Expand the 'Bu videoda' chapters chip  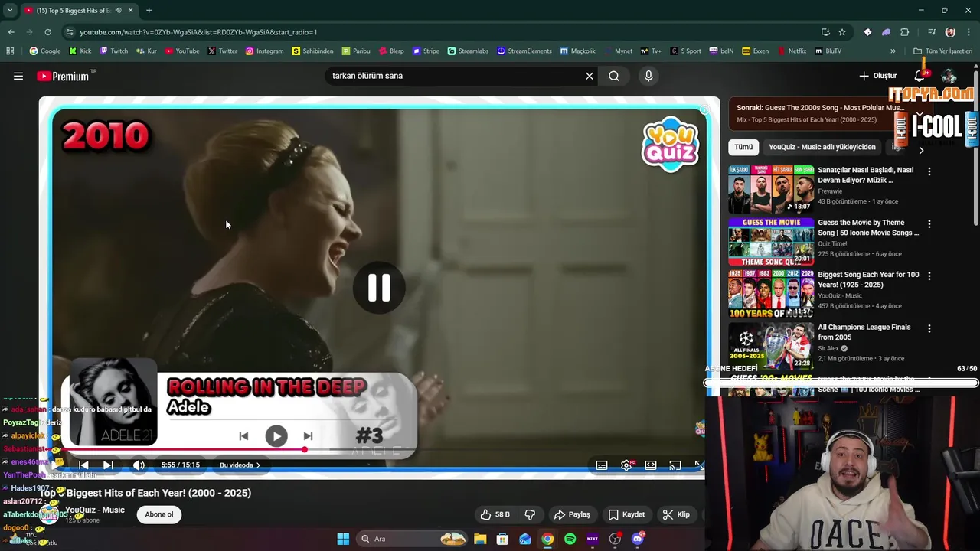pos(240,465)
